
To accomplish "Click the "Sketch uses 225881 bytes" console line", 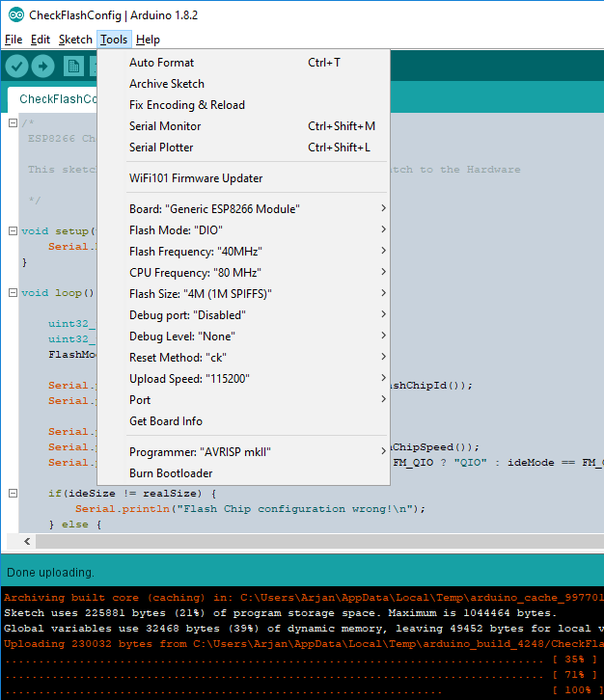I will 281,613.
